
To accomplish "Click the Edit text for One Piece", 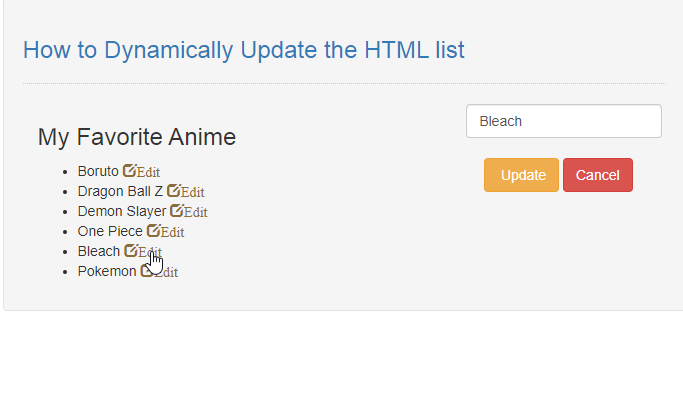I will click(172, 232).
